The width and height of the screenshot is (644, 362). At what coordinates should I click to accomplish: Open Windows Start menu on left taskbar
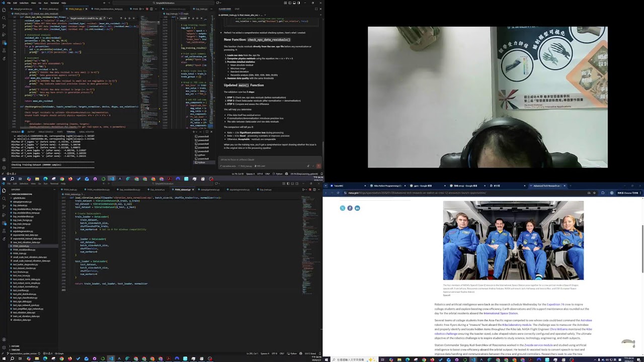(x=4, y=358)
